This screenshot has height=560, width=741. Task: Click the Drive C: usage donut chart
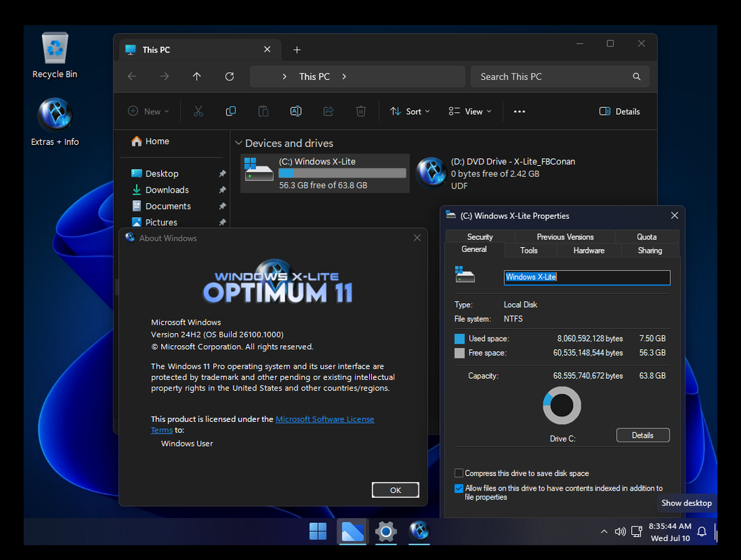562,405
